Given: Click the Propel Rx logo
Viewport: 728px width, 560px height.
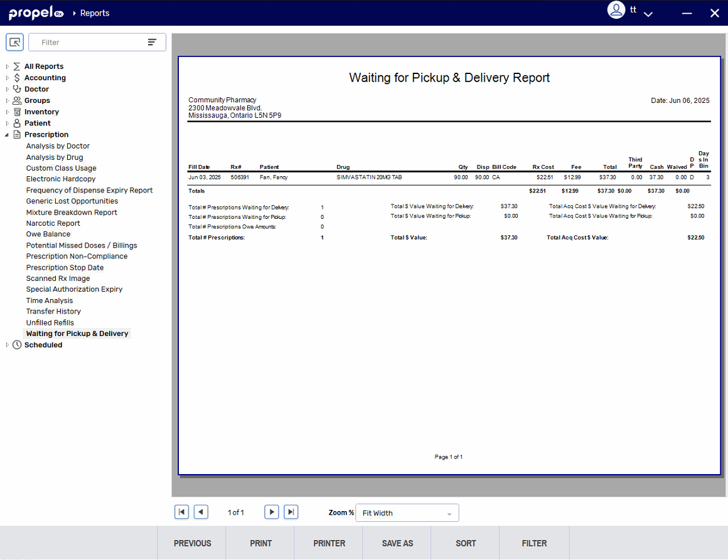Looking at the screenshot, I should (36, 13).
